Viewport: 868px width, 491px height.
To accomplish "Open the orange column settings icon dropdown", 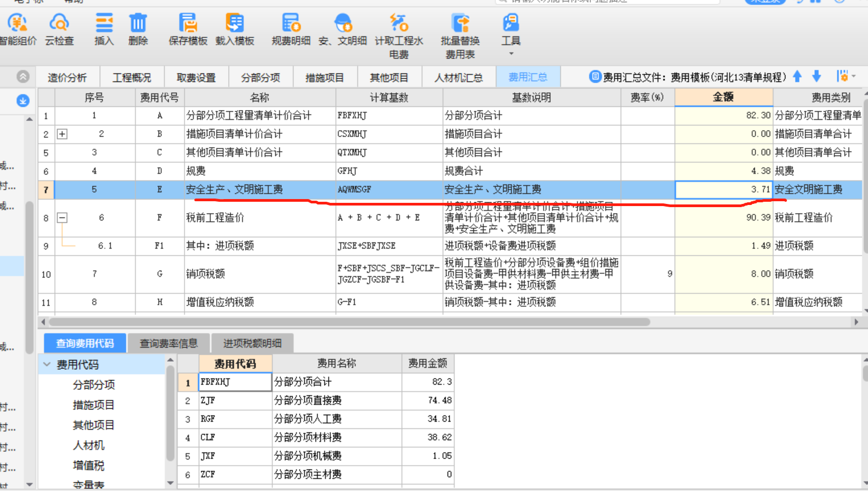I will point(845,77).
